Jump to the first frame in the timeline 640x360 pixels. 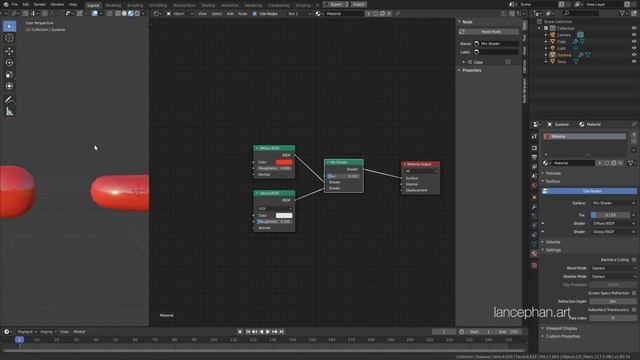pyautogui.click(x=248, y=332)
